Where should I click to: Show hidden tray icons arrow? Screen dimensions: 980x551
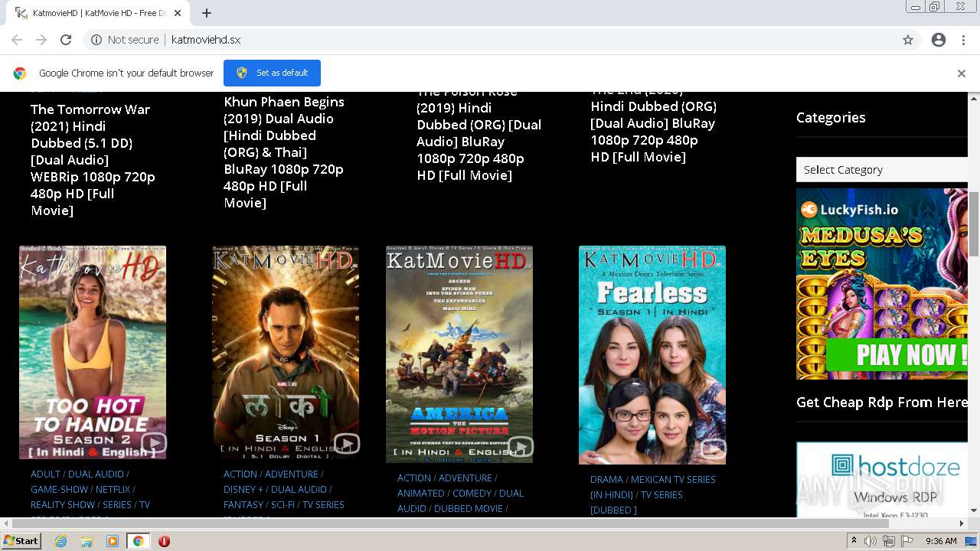click(854, 541)
